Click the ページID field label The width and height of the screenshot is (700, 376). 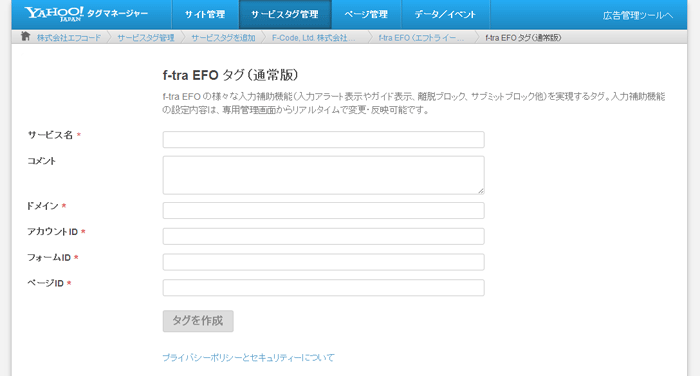(x=46, y=283)
